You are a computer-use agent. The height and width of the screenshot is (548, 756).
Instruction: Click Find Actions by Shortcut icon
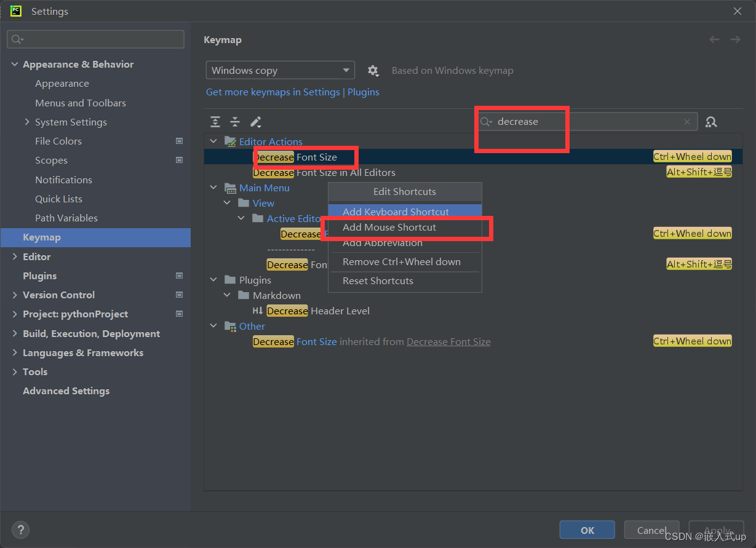[x=711, y=122]
